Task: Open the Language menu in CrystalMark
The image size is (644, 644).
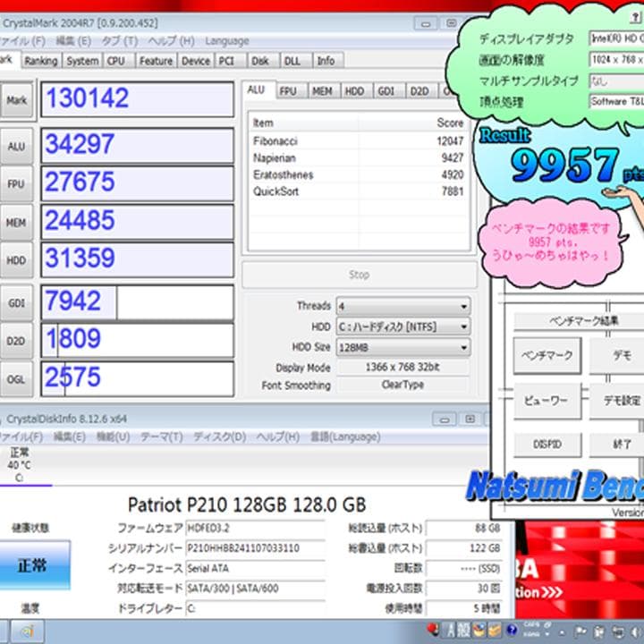Action: coord(227,40)
